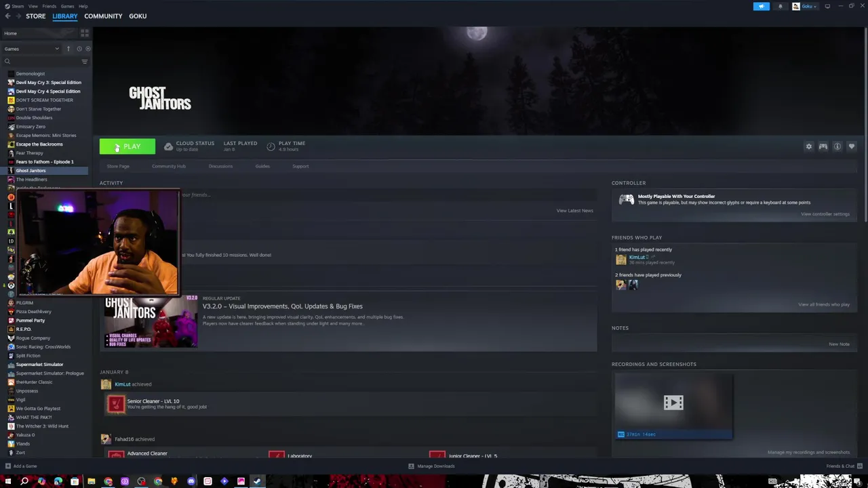This screenshot has height=488, width=868.
Task: Open the grid view icon beside Home
Action: (85, 33)
